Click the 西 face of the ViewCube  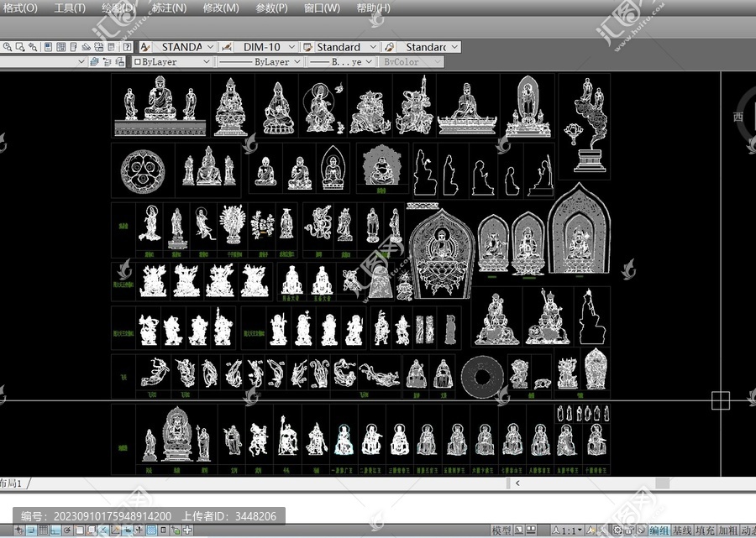(x=738, y=117)
